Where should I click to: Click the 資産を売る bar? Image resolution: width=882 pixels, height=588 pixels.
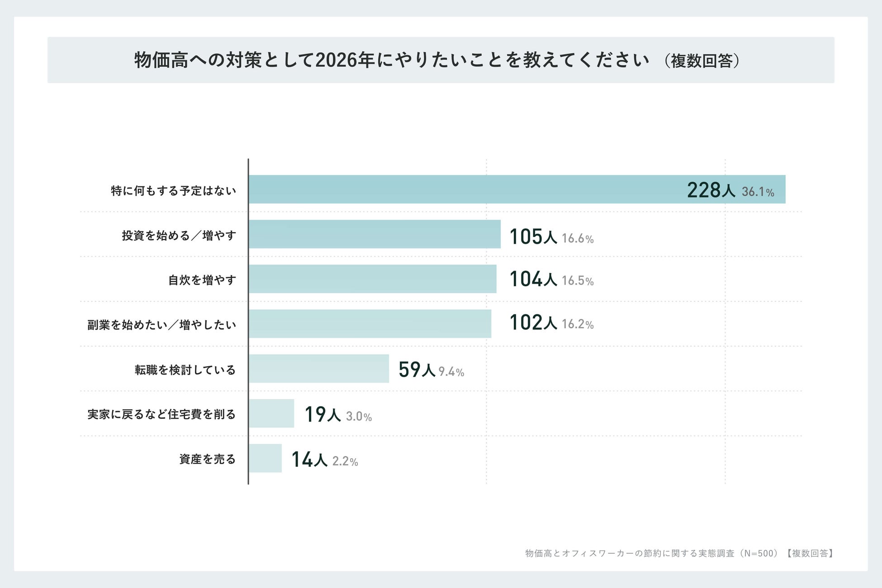(265, 458)
